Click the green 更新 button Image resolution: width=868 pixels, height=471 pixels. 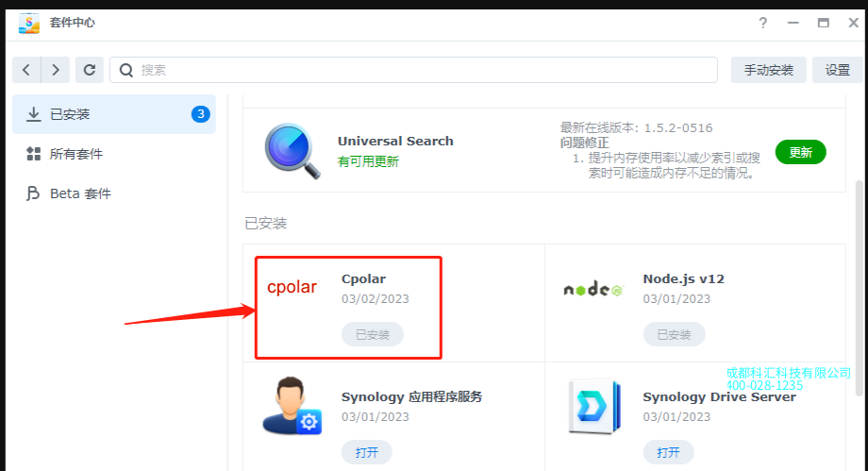pyautogui.click(x=800, y=152)
